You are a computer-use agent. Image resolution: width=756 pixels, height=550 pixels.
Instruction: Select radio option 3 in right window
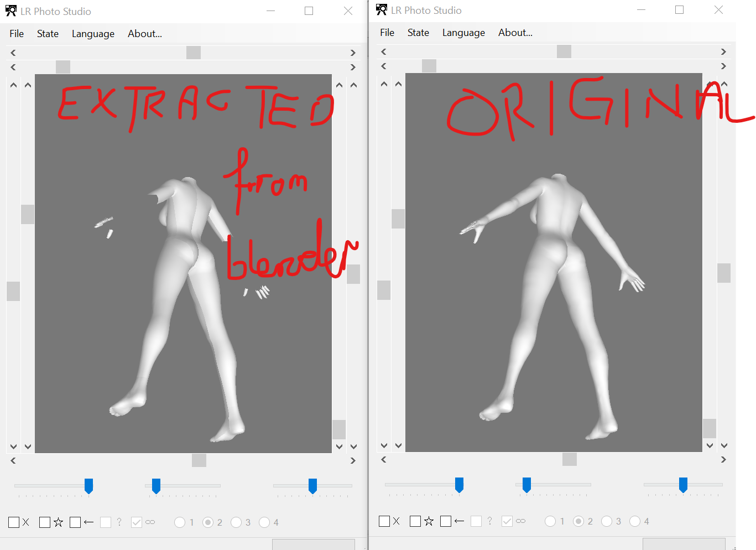tap(607, 521)
